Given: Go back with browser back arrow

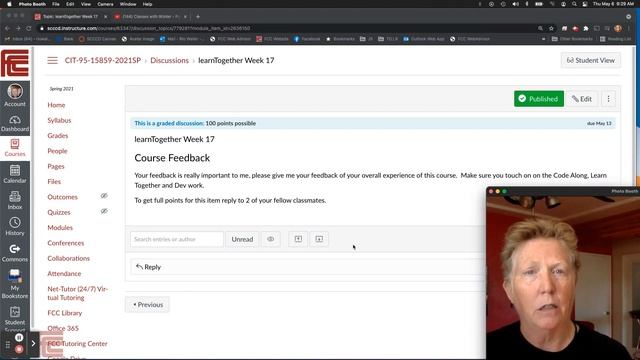Looking at the screenshot, I should coord(7,28).
